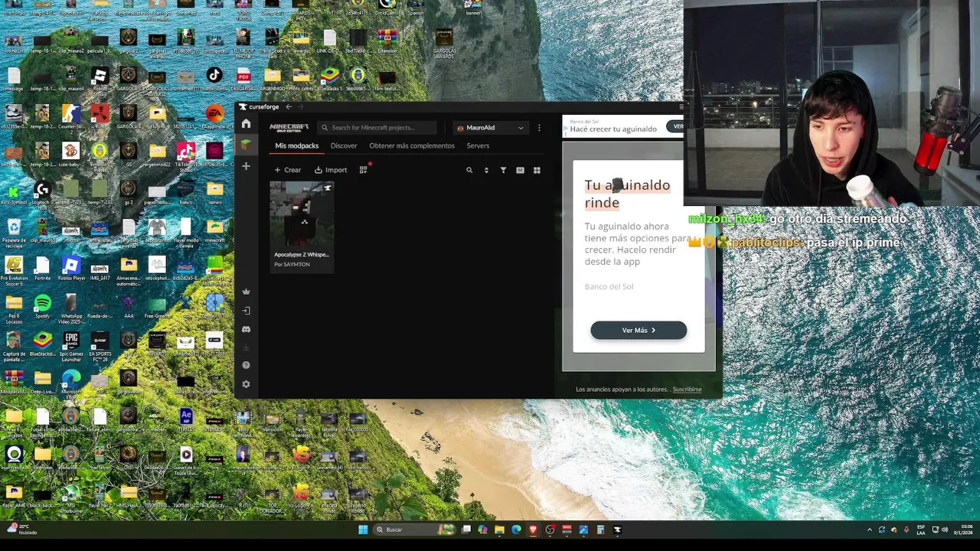The image size is (980, 551).
Task: Click the Apocalypse Z Whispe... modpack title
Action: [x=302, y=254]
